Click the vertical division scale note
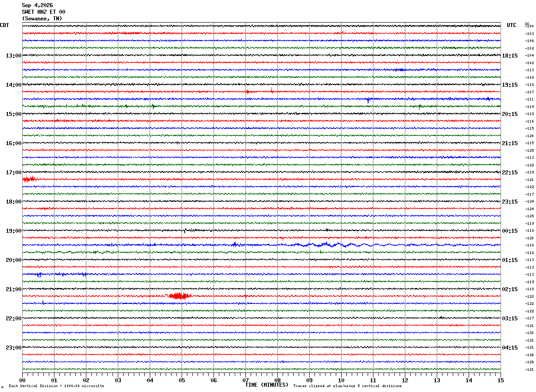The width and height of the screenshot is (536, 392). click(57, 386)
